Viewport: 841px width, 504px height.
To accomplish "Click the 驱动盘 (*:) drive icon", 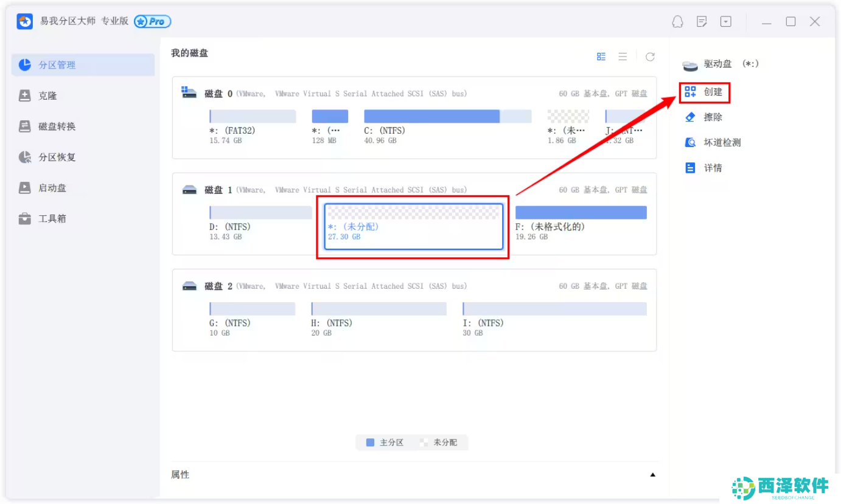I will (x=690, y=65).
